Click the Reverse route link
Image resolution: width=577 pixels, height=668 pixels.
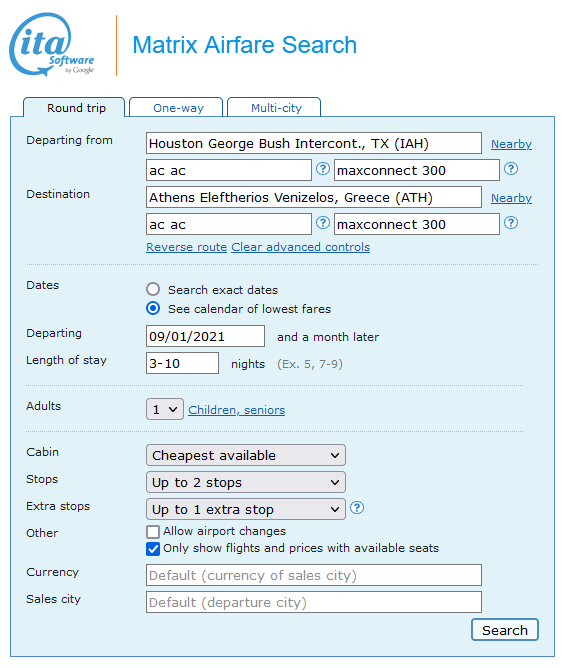click(x=186, y=247)
